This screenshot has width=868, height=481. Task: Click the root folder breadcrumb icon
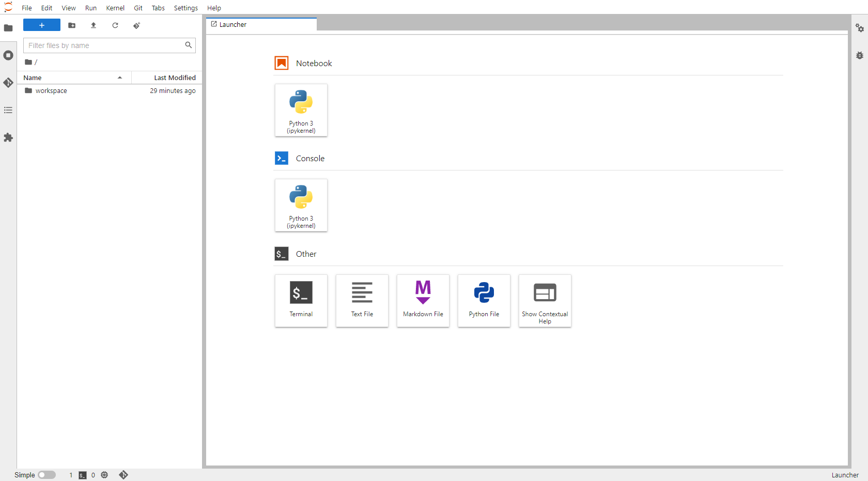pos(28,62)
